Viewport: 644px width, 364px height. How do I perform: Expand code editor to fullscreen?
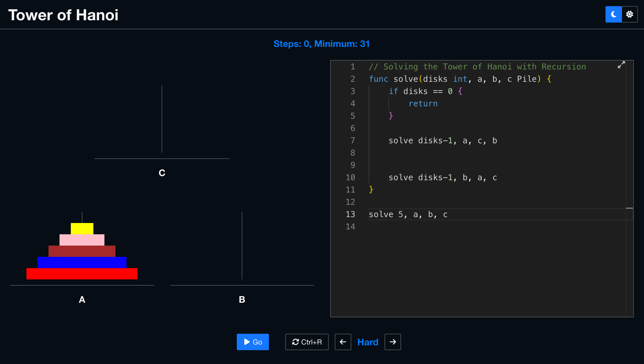(x=621, y=65)
